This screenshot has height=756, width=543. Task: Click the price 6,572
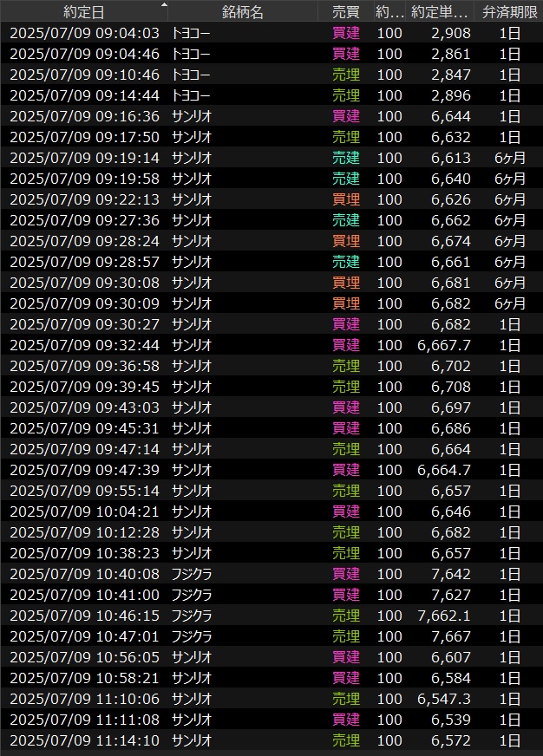pos(451,740)
